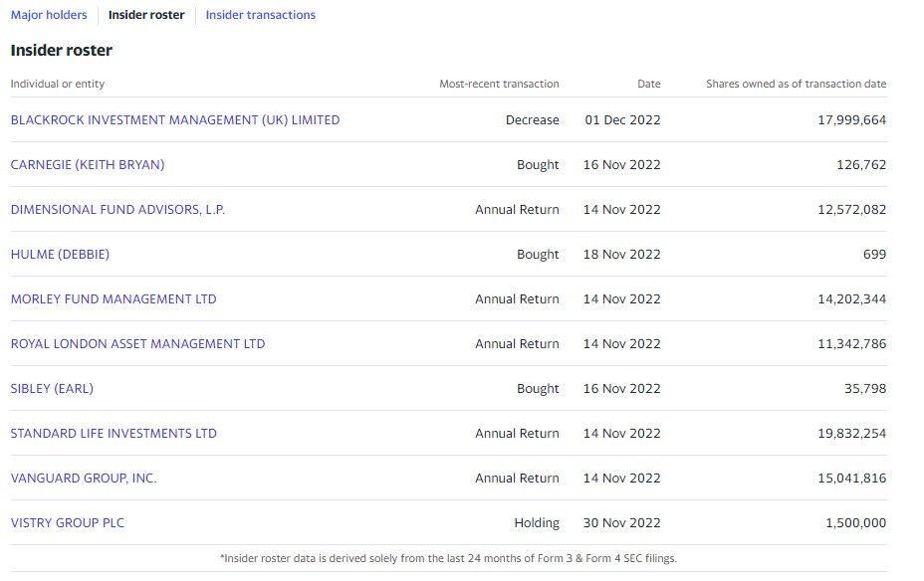
Task: Click the shares value 19,832,254
Action: 851,433
